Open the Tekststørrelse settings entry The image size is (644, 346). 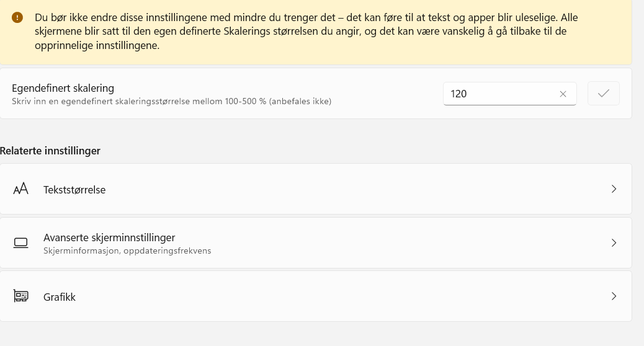(x=74, y=190)
